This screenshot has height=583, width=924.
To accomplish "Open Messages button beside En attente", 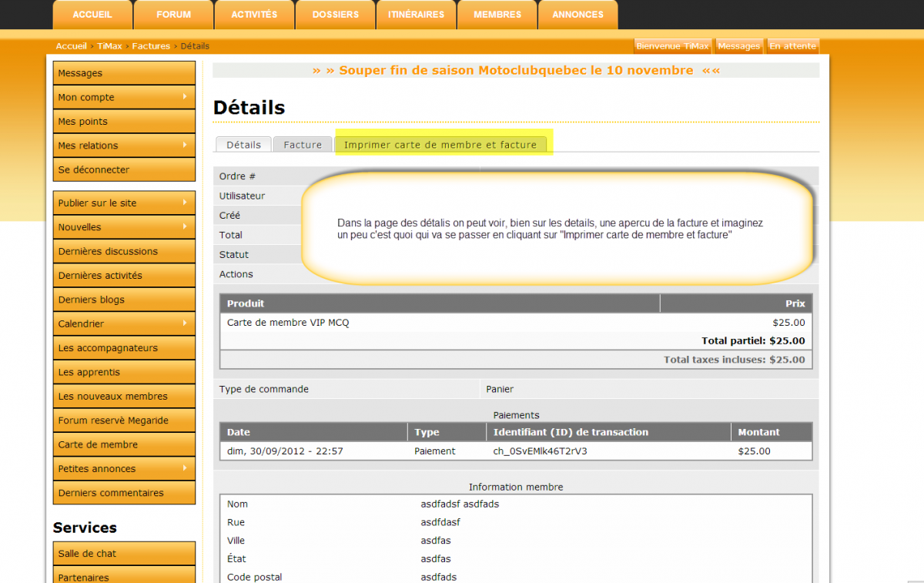I will point(739,46).
